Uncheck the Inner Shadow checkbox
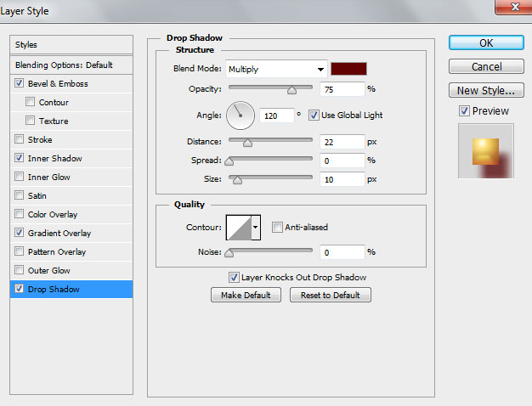 point(19,158)
